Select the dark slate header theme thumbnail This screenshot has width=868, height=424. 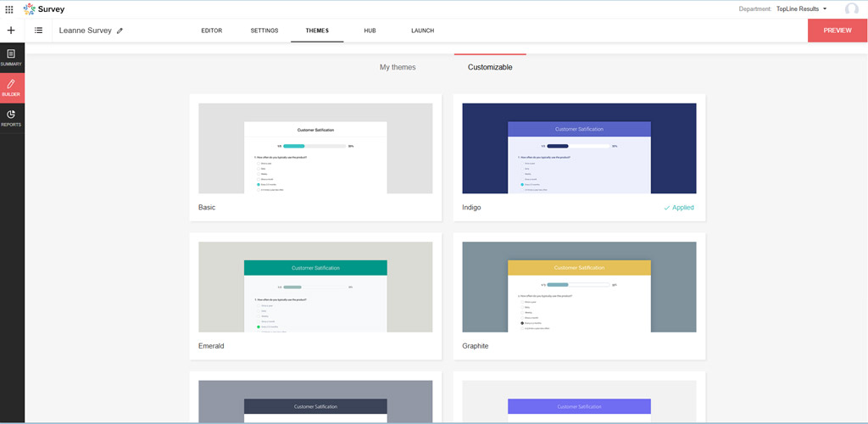315,401
